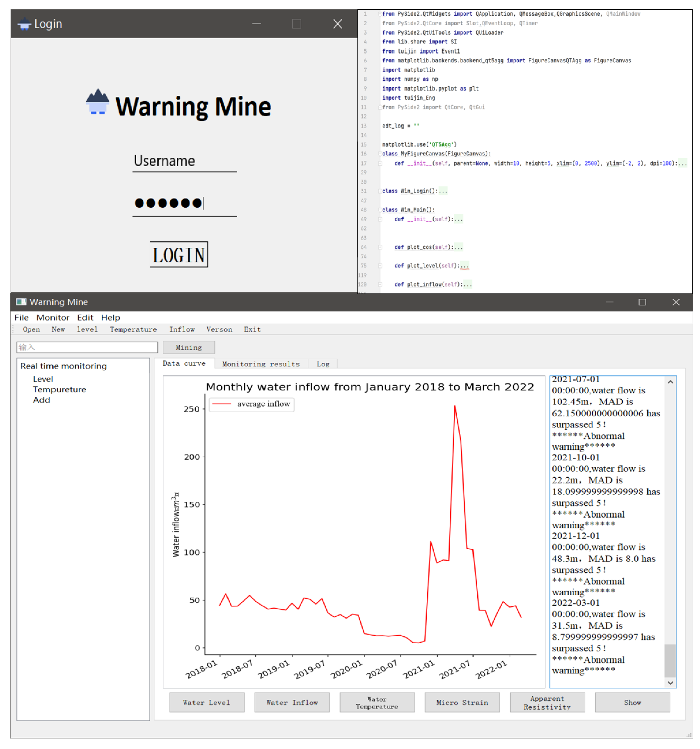The width and height of the screenshot is (700, 749).
Task: Click the mine logo icon beside Warning Mine title
Action: point(98,102)
